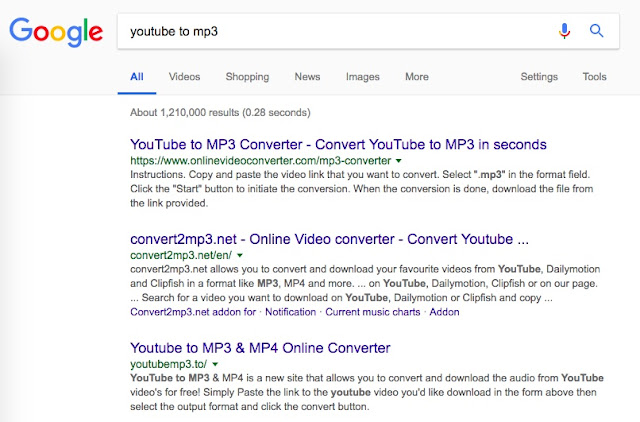The image size is (640, 422).
Task: Open convert2mp3.net Online Video converter result
Action: (329, 239)
